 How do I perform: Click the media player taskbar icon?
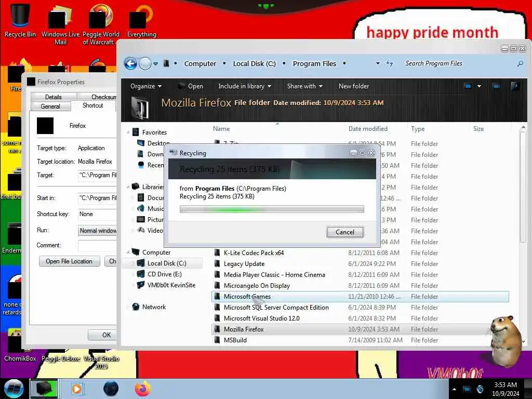[77, 389]
